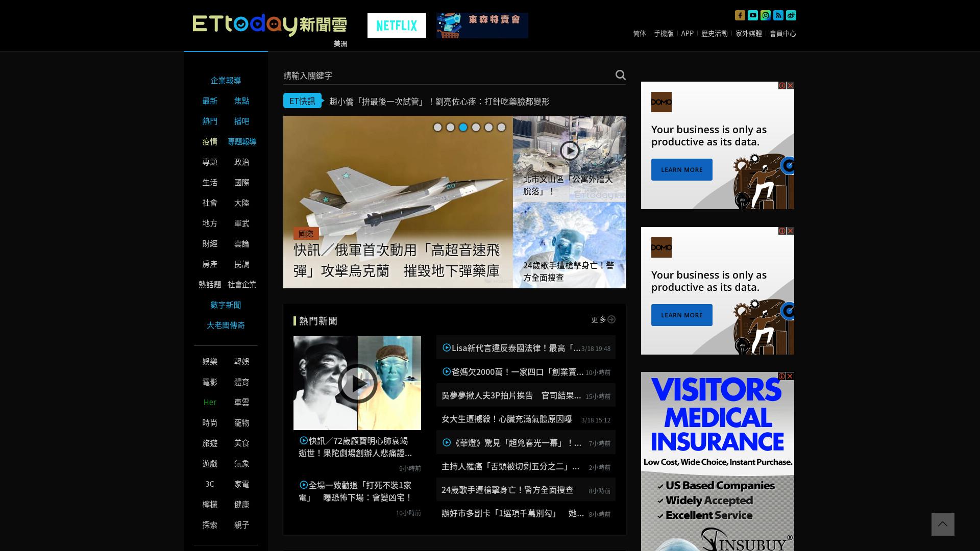980x551 pixels.
Task: Play the 顧寶明 hot news video thumbnail
Action: 357,383
